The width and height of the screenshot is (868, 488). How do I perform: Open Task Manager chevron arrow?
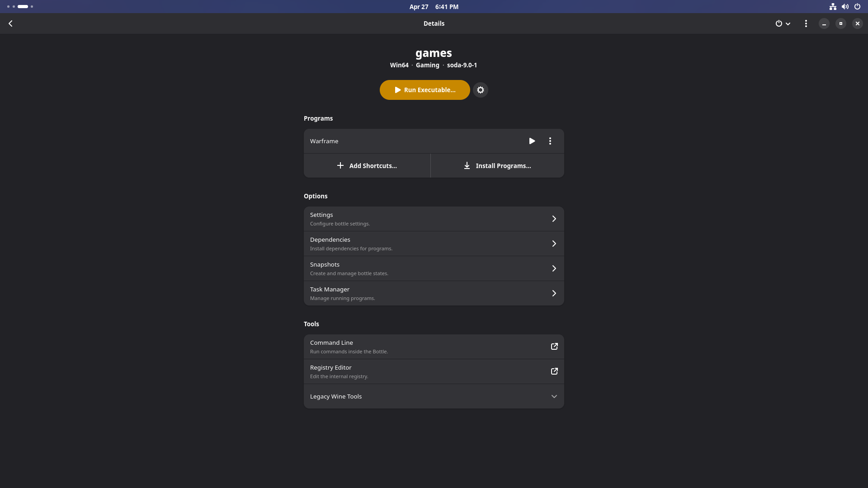554,293
